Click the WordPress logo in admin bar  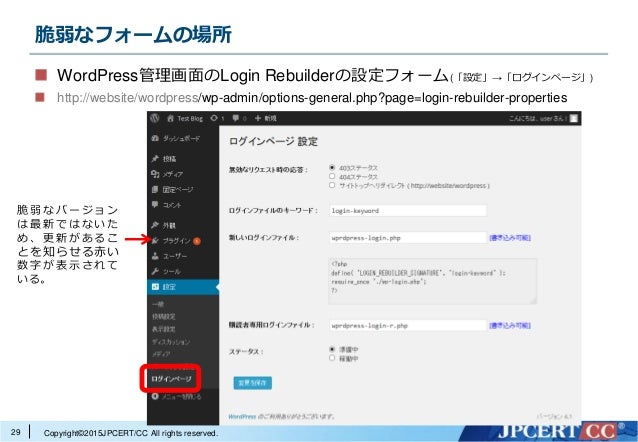pos(154,118)
